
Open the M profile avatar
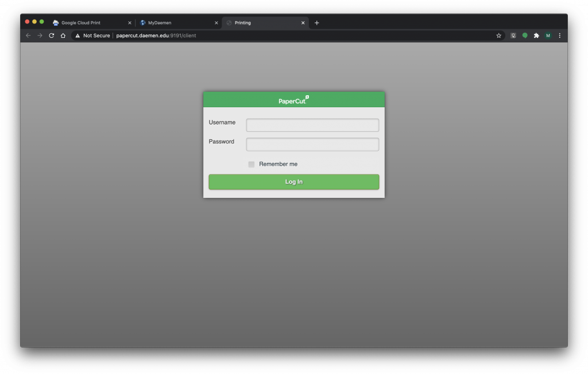pyautogui.click(x=548, y=36)
